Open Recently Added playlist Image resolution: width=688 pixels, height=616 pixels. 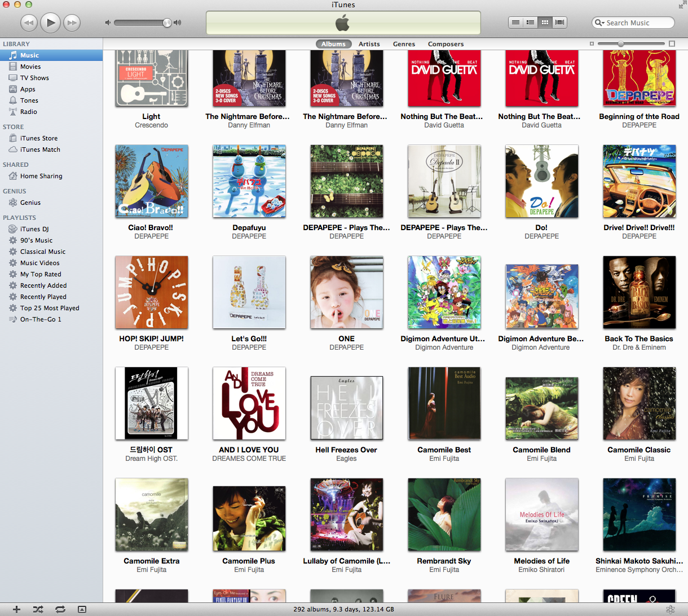pyautogui.click(x=51, y=285)
